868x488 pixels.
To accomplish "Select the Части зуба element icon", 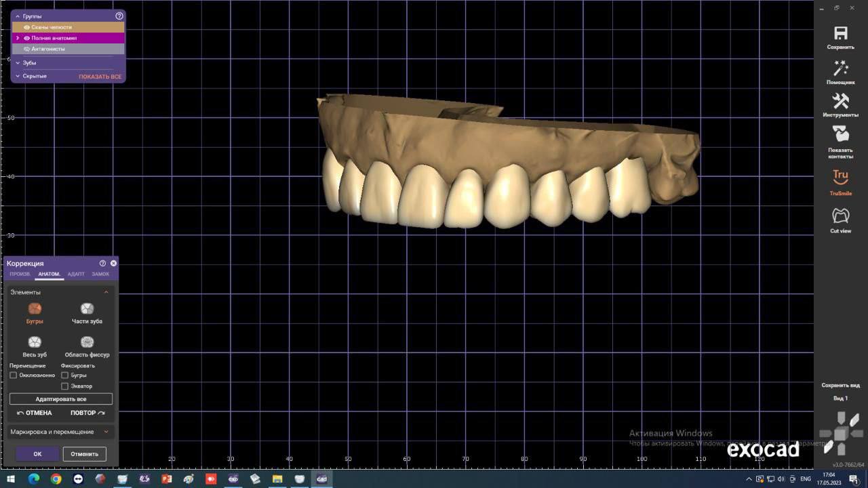I will (87, 309).
